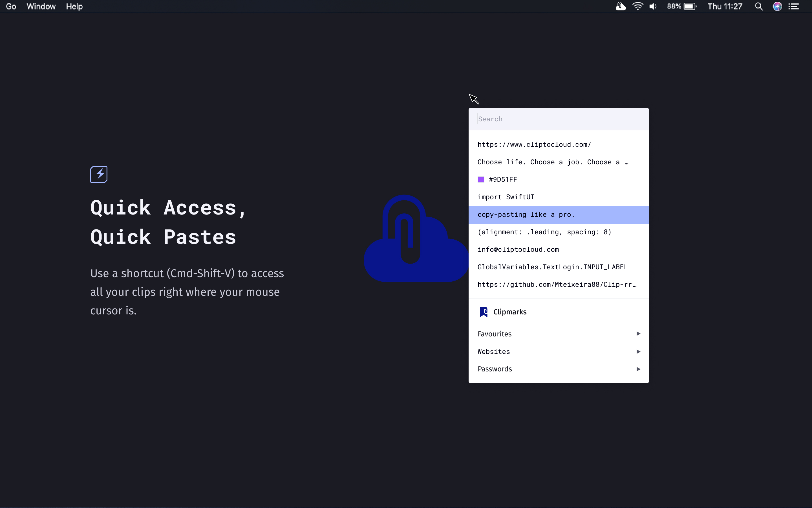Select the info@cliptocloud.com clip

[x=559, y=250]
